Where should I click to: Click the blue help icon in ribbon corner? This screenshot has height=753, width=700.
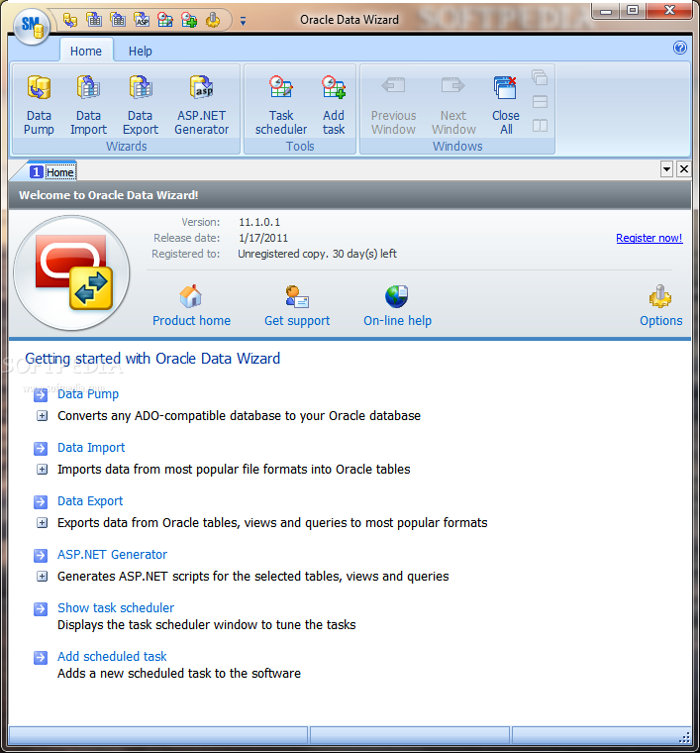(x=680, y=48)
